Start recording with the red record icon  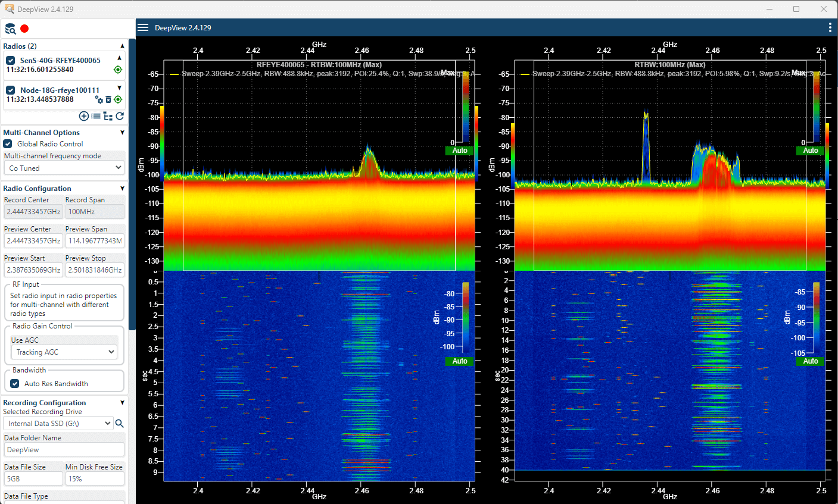click(x=24, y=28)
